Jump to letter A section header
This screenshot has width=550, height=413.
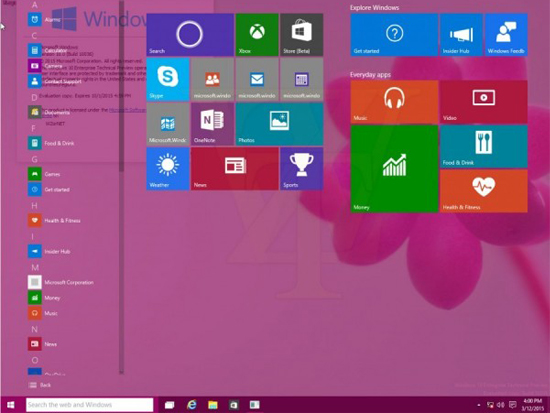[35, 5]
